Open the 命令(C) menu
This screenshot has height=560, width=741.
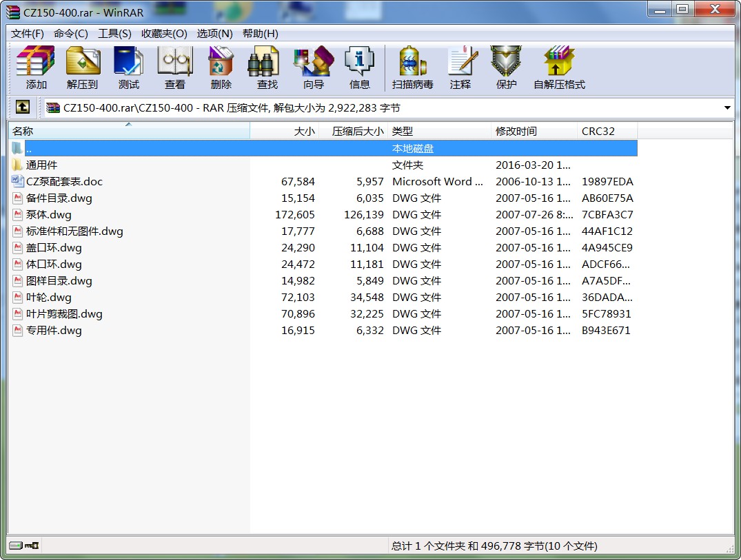point(71,34)
